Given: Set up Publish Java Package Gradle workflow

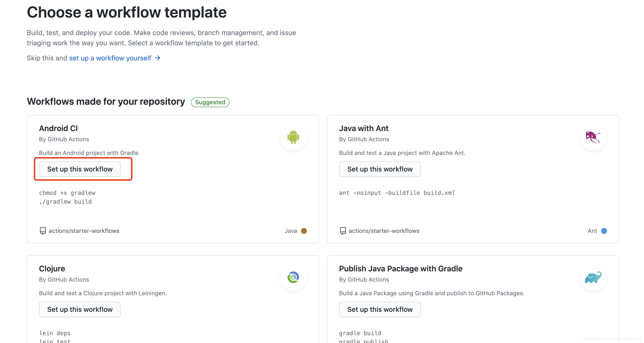Looking at the screenshot, I should tap(379, 309).
